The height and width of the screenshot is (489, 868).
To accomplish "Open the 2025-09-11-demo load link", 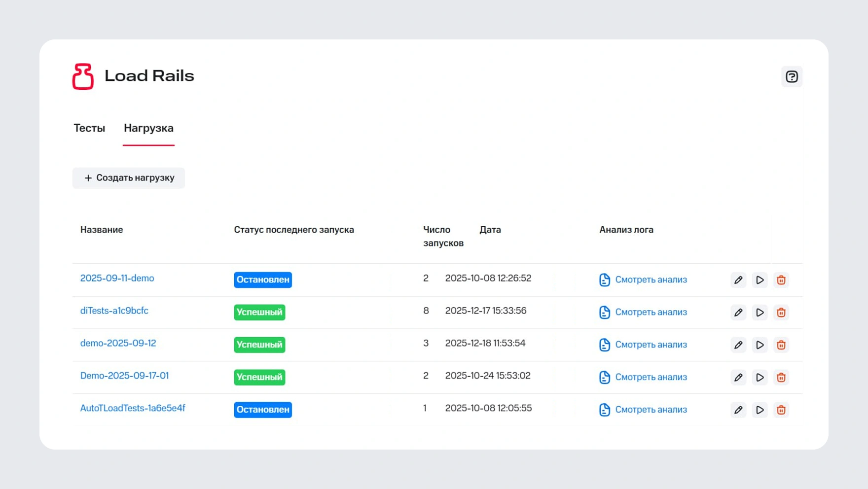I will 117,279.
